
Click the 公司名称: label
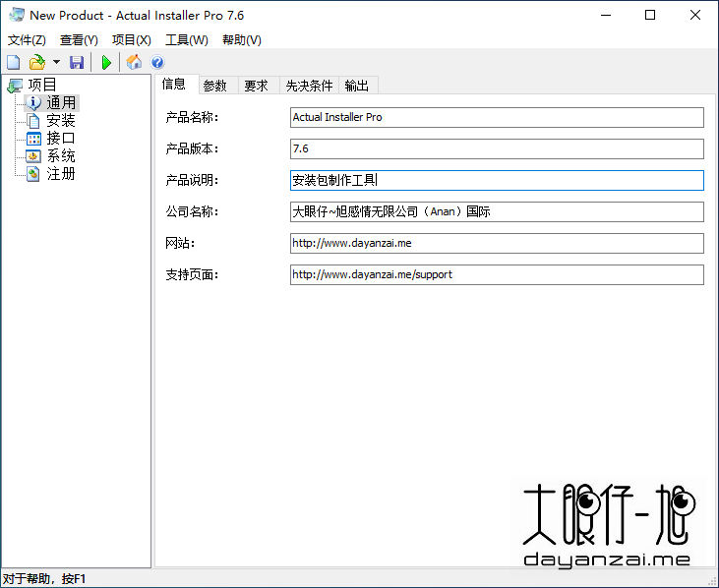[192, 211]
